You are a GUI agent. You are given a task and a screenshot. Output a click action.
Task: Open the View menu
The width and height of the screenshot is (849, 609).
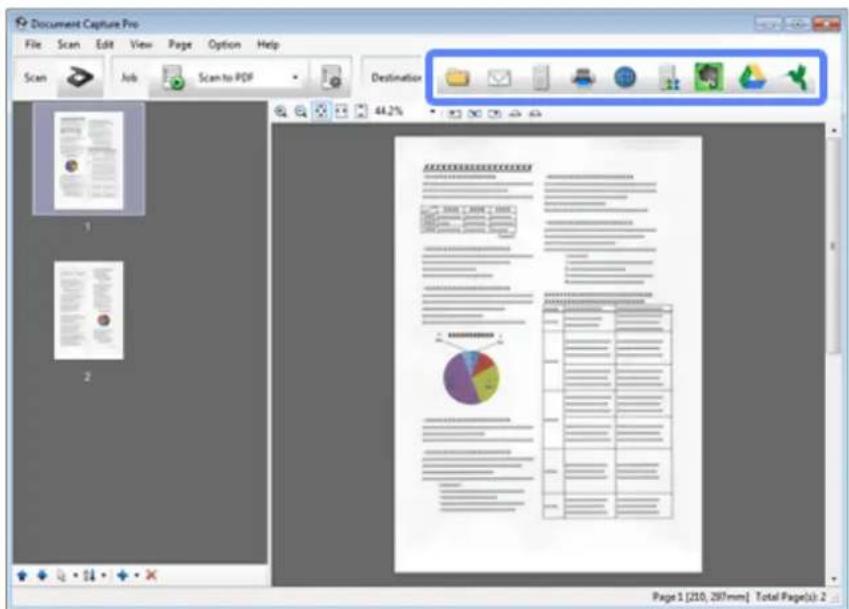click(141, 44)
